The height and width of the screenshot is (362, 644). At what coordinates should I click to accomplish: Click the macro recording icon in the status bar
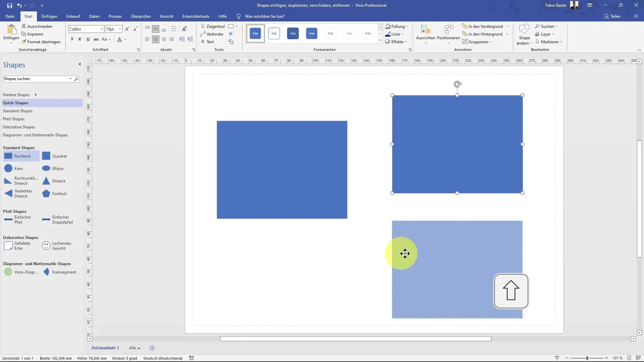pyautogui.click(x=192, y=358)
